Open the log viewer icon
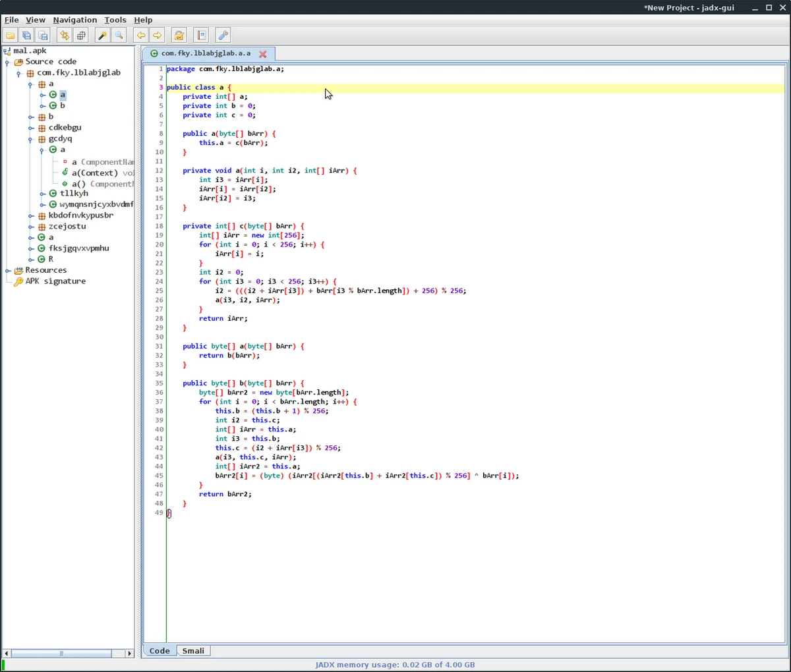This screenshot has width=791, height=672. coord(202,36)
